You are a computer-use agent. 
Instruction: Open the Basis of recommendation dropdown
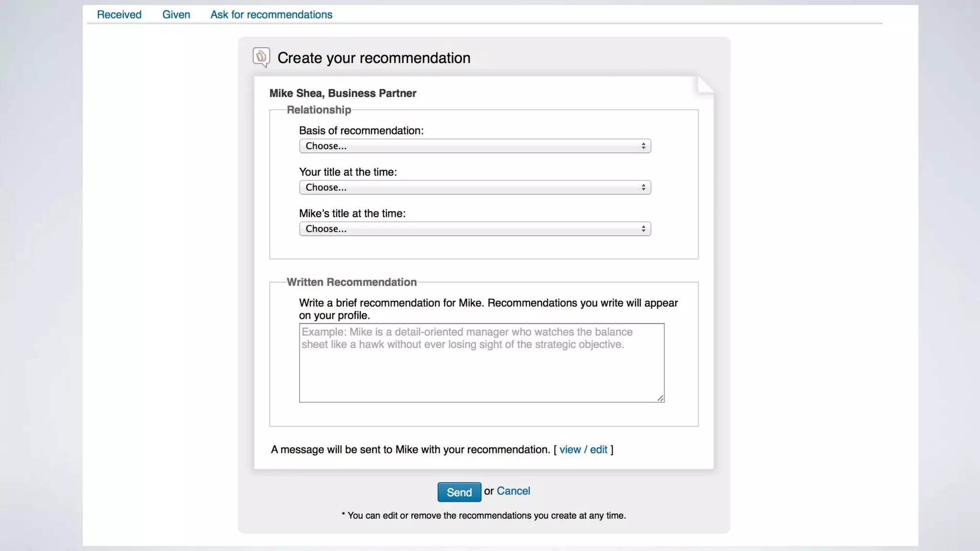[x=474, y=146]
